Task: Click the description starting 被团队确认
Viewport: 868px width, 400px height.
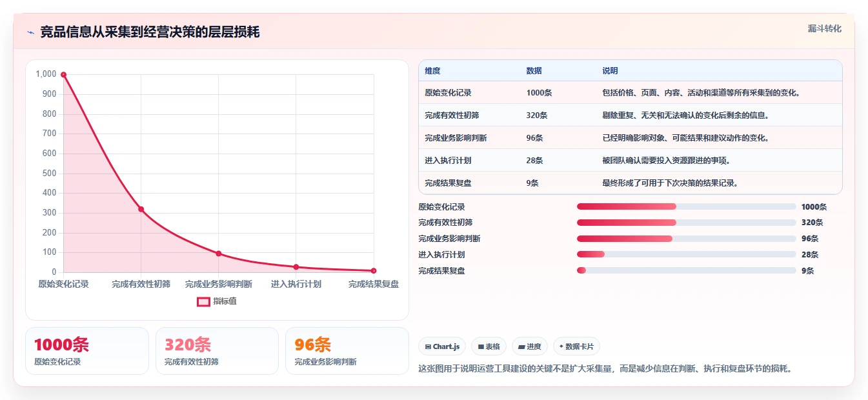Action: click(666, 161)
